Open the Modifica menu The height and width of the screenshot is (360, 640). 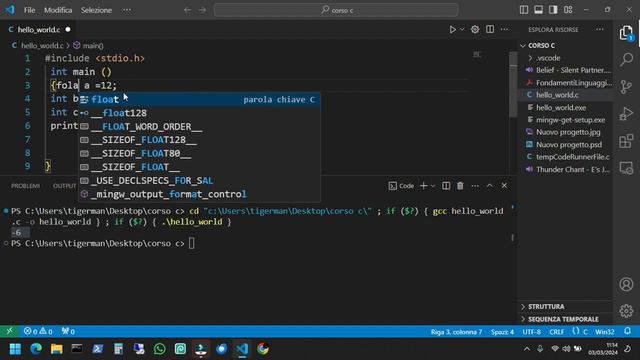[x=58, y=10]
